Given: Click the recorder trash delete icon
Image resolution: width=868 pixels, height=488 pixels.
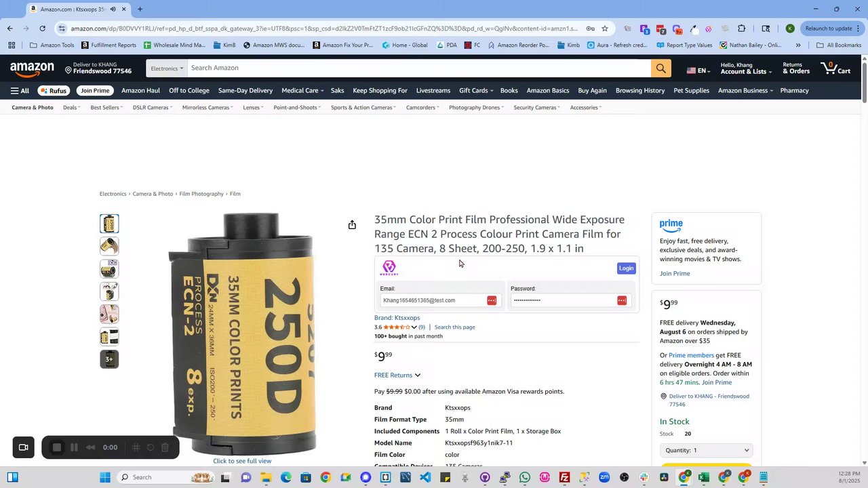Looking at the screenshot, I should pyautogui.click(x=165, y=447).
